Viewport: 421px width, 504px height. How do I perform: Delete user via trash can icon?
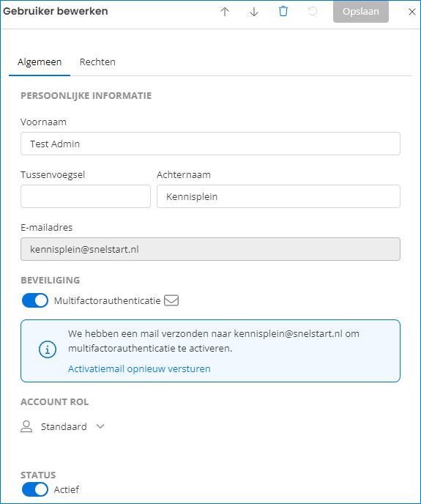283,11
